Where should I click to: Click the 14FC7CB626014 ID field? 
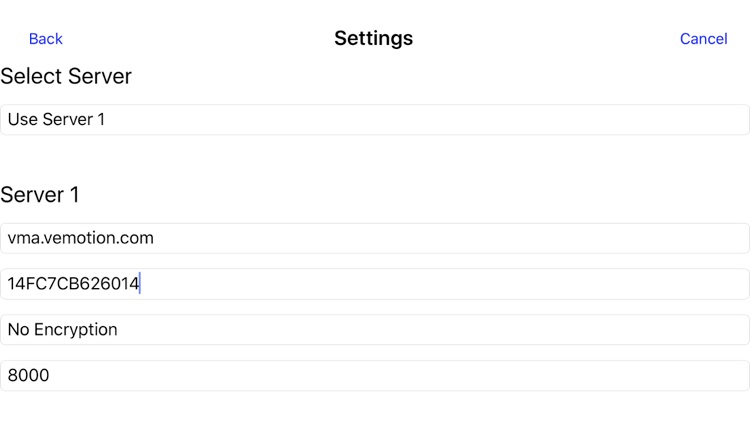pyautogui.click(x=375, y=284)
